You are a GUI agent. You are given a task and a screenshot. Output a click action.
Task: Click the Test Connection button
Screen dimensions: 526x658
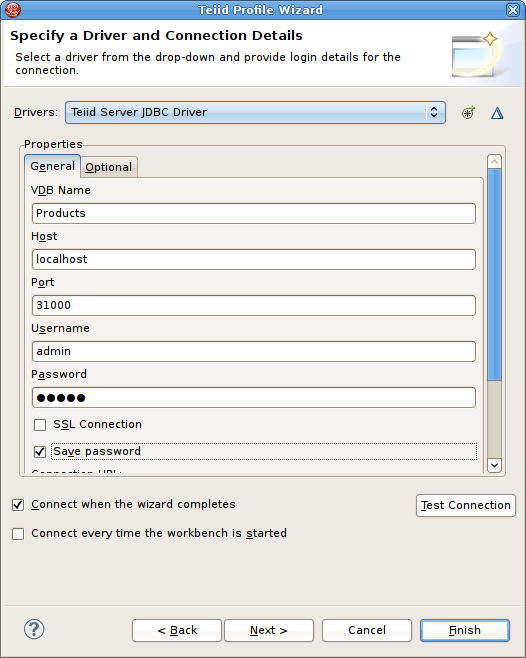coord(466,505)
